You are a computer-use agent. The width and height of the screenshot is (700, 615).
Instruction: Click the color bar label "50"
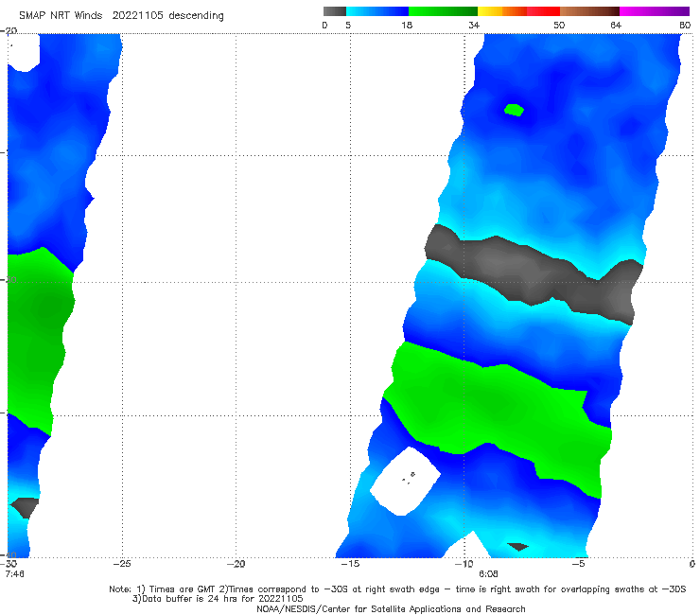(x=559, y=26)
